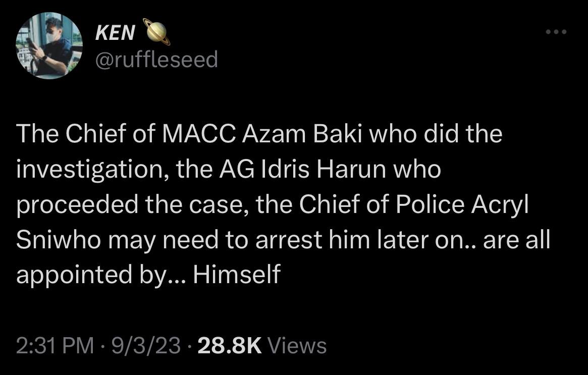Open the KEN display name profile link
The image size is (588, 375).
(x=115, y=33)
